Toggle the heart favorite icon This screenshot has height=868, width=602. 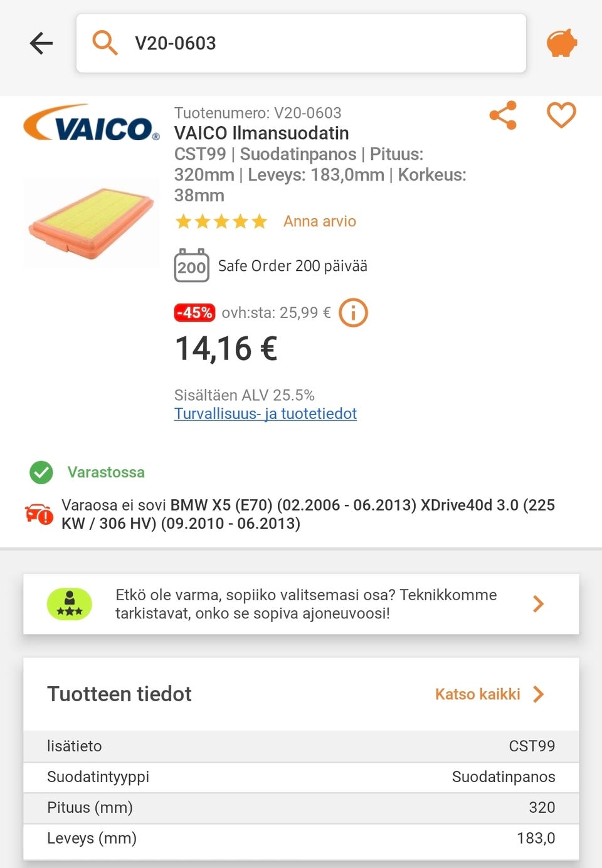(561, 115)
